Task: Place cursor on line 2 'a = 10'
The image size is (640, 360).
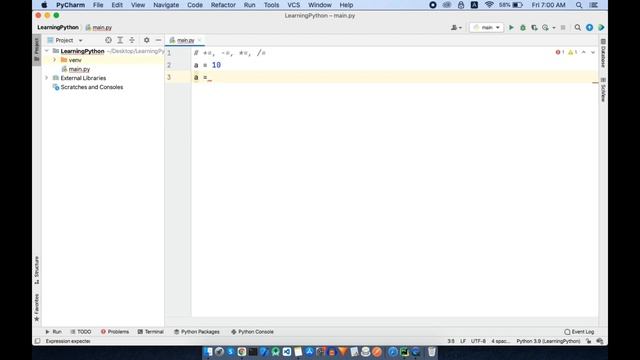Action: point(207,65)
